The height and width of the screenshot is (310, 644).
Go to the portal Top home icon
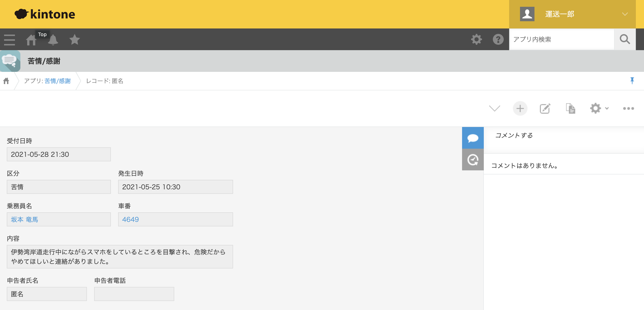pos(31,40)
